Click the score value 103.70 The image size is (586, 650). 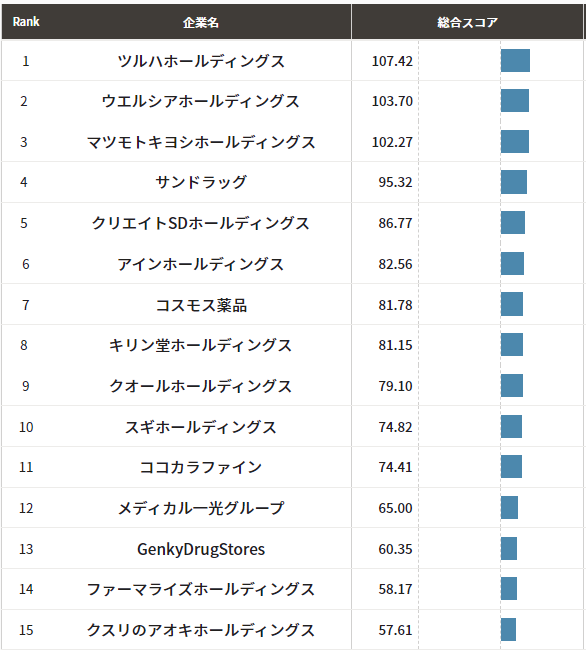(392, 101)
